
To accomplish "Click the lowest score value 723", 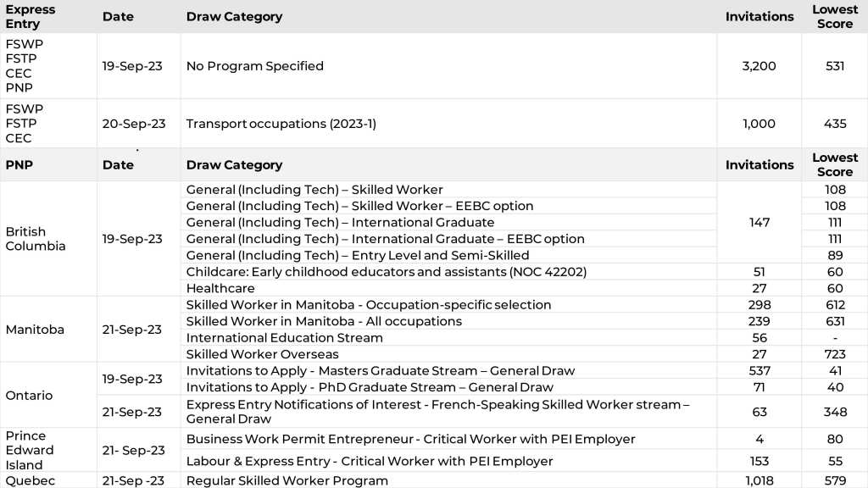I will coord(834,354).
